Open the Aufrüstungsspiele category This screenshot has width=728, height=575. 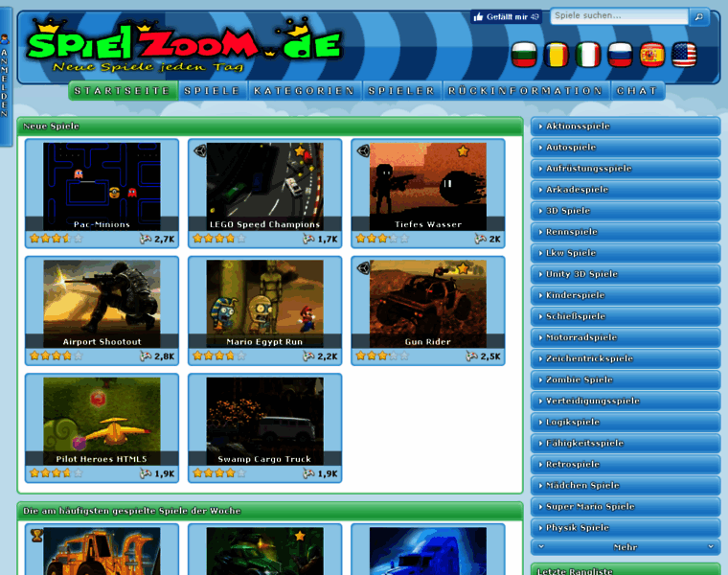[626, 169]
